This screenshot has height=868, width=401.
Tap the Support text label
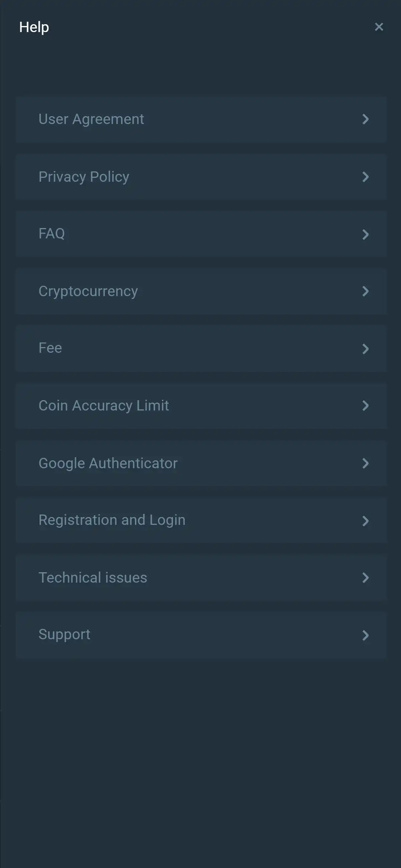(x=65, y=635)
